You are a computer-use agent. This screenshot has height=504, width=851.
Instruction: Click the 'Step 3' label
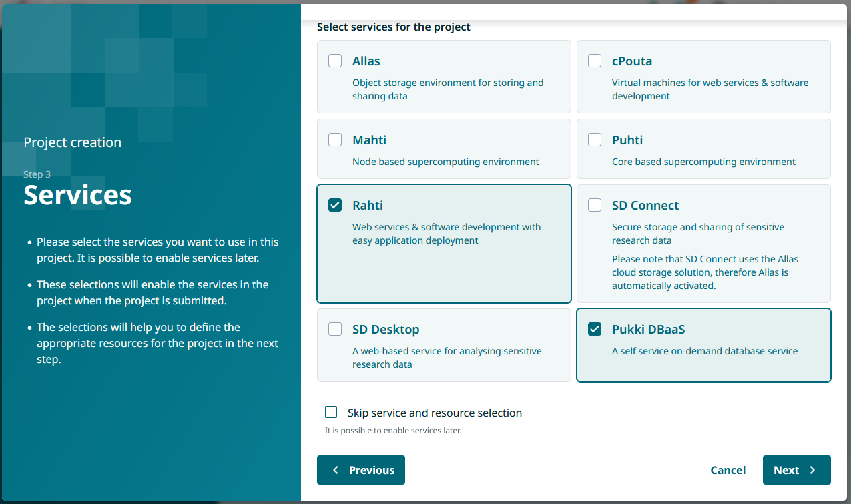point(37,174)
